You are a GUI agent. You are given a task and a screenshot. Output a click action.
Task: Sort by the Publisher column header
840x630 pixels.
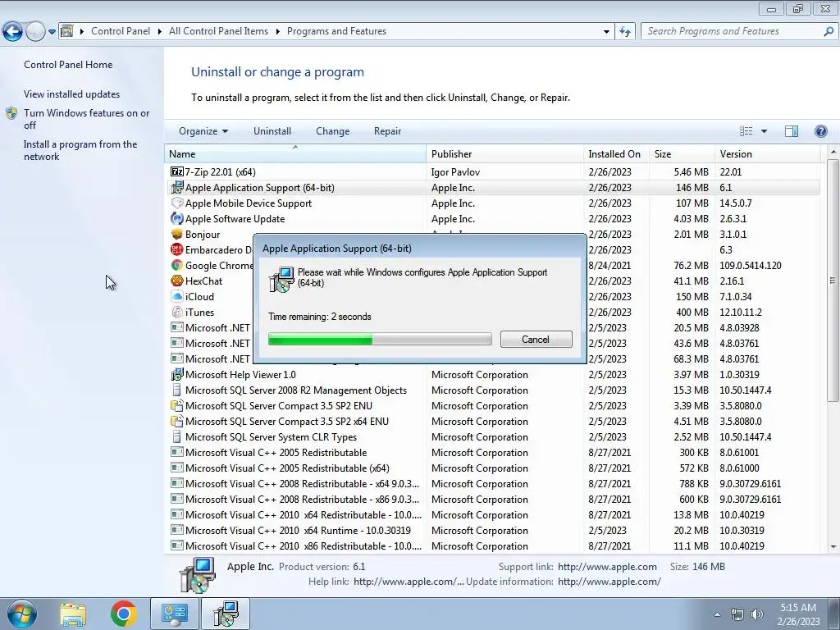pos(505,153)
